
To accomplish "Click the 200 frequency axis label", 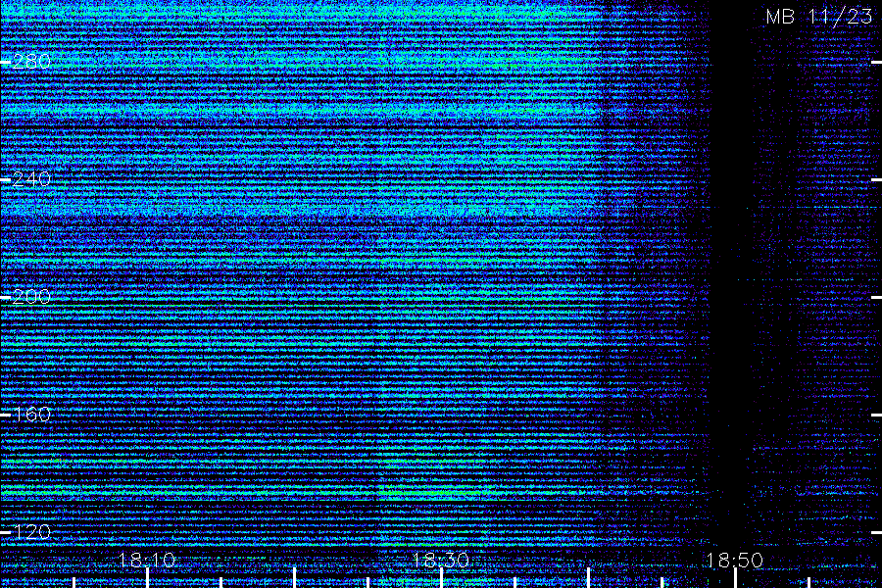I will (x=31, y=297).
